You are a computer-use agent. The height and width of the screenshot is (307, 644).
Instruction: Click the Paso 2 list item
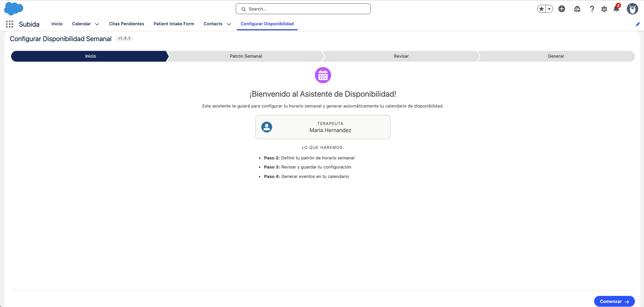point(309,158)
